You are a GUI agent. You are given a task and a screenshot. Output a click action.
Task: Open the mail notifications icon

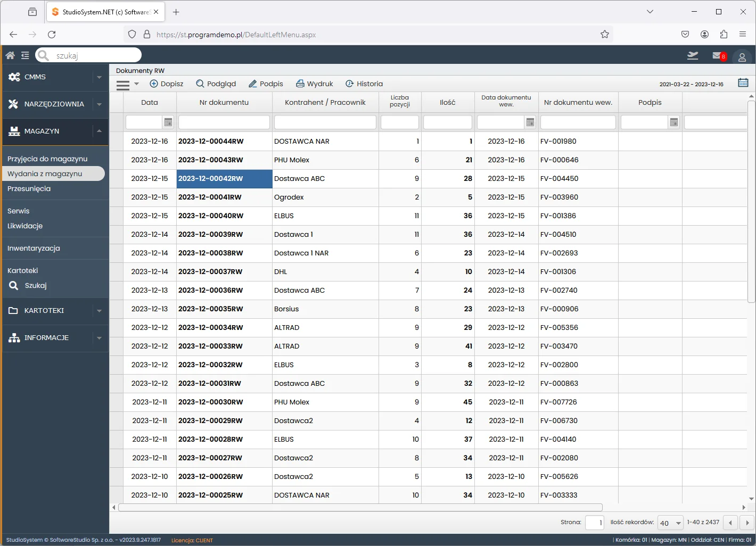718,55
